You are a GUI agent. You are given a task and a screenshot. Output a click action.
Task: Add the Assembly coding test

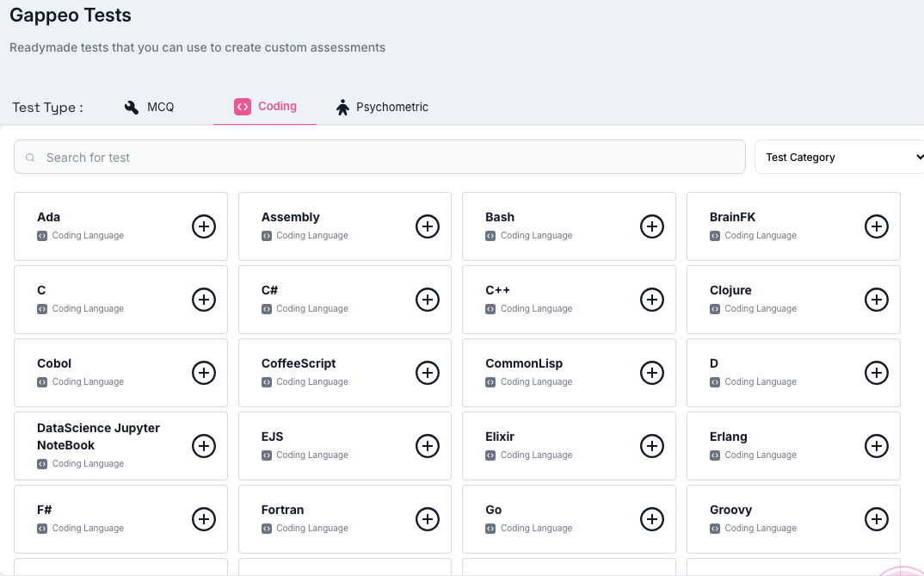coord(428,226)
